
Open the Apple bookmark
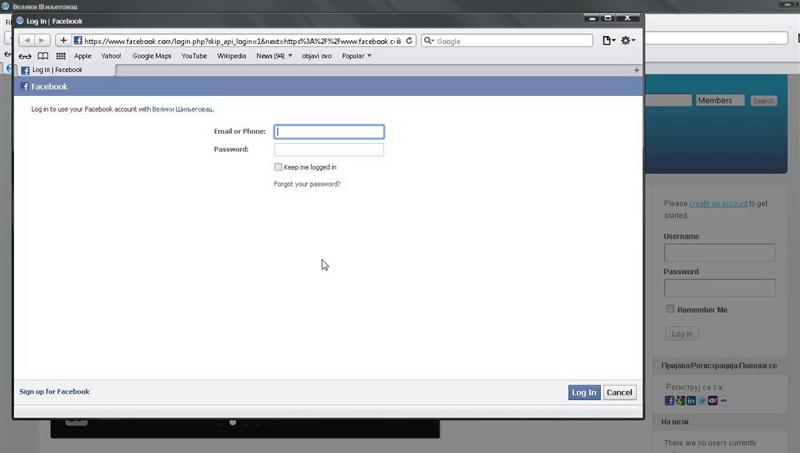(x=83, y=56)
